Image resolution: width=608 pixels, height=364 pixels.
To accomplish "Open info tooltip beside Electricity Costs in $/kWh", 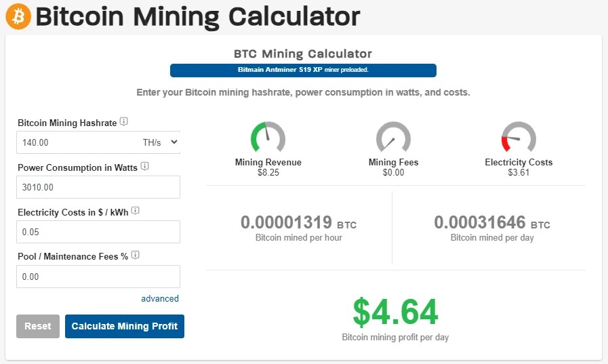I will click(x=136, y=211).
